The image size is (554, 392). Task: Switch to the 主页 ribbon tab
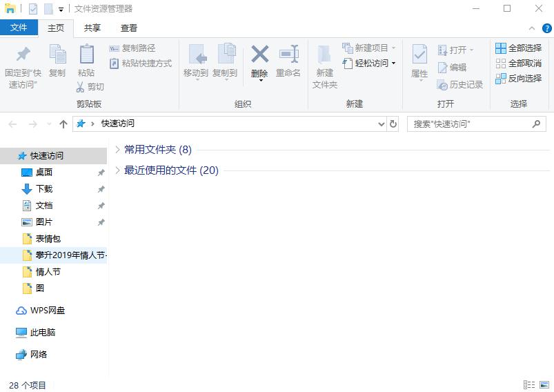tap(56, 28)
